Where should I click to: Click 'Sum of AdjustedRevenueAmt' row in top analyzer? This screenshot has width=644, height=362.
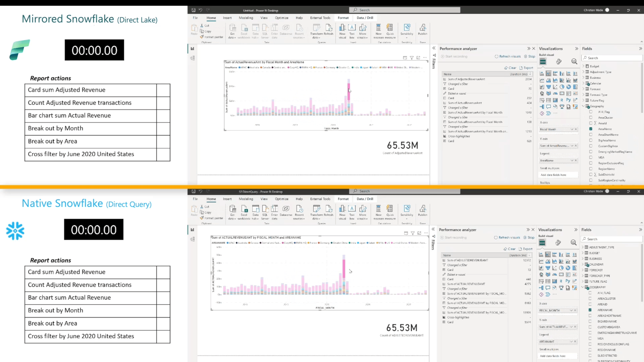pos(487,79)
